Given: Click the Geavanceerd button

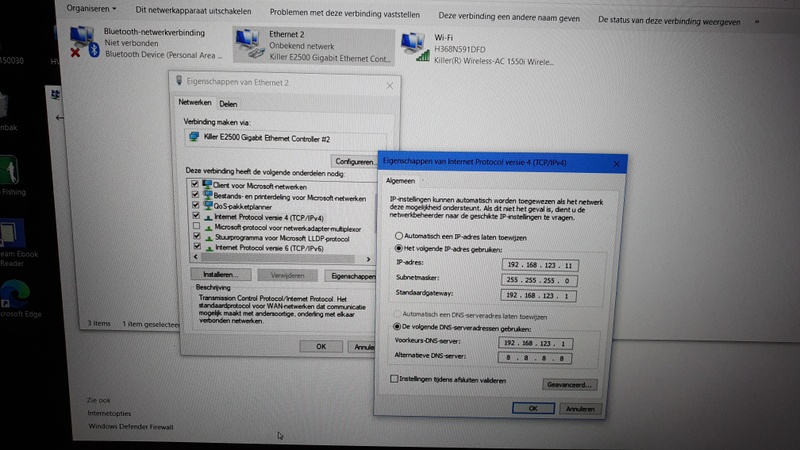Looking at the screenshot, I should 569,385.
